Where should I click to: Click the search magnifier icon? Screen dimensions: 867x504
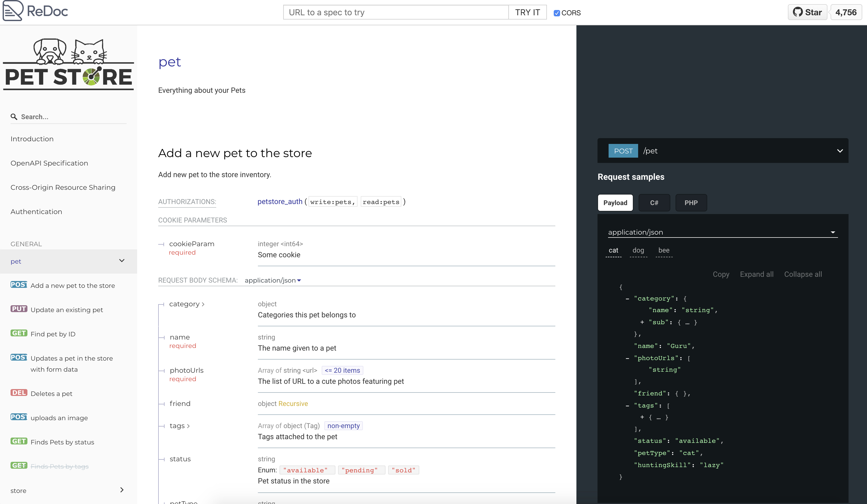(14, 117)
